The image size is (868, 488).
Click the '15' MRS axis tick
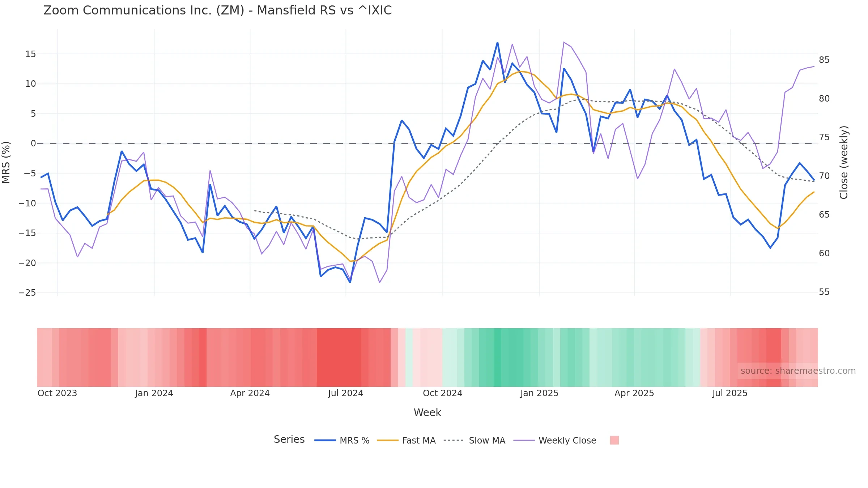click(x=30, y=54)
